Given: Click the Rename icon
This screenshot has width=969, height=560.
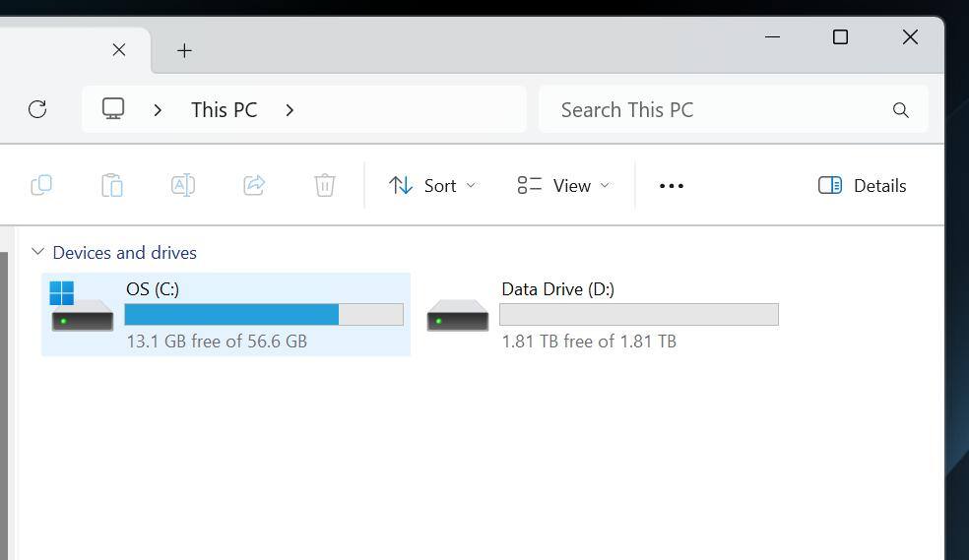Looking at the screenshot, I should click(183, 185).
